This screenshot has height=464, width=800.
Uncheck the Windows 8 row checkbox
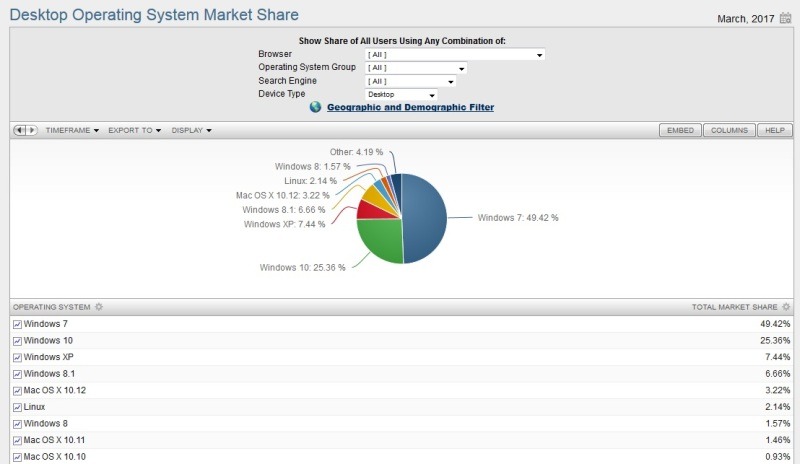(x=17, y=424)
